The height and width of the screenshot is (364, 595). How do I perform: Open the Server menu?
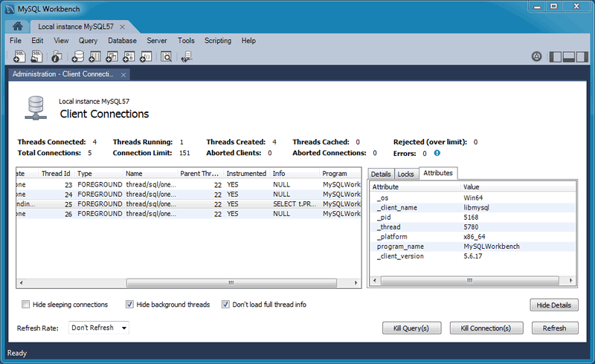(x=157, y=41)
